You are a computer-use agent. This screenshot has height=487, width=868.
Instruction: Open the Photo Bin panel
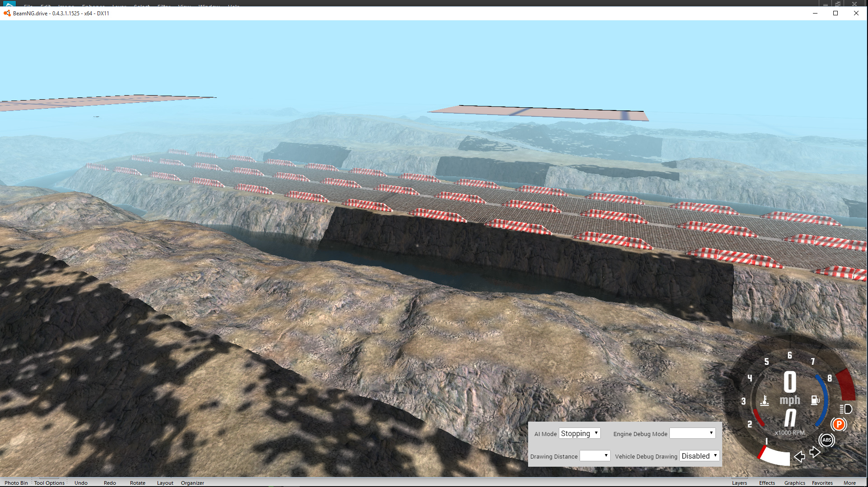[16, 482]
